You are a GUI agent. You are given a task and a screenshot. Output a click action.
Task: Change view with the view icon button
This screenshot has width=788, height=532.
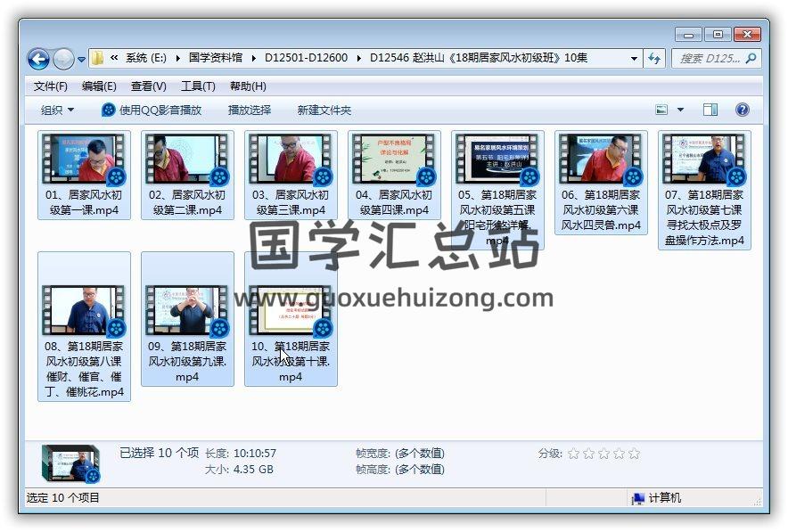(x=661, y=110)
